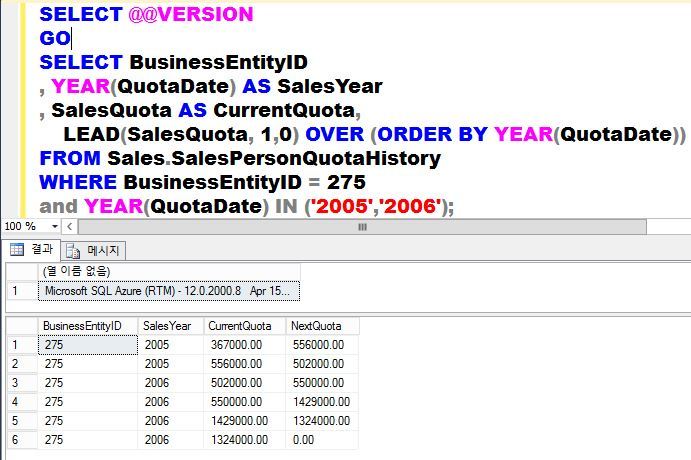Select row header 1 of version result
The width and height of the screenshot is (691, 460).
pyautogui.click(x=22, y=291)
